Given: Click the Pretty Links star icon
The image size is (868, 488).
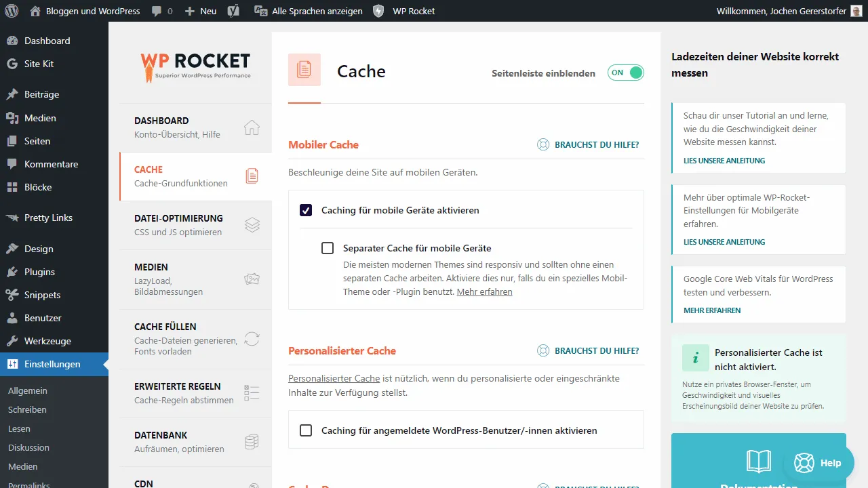Looking at the screenshot, I should click(x=12, y=218).
